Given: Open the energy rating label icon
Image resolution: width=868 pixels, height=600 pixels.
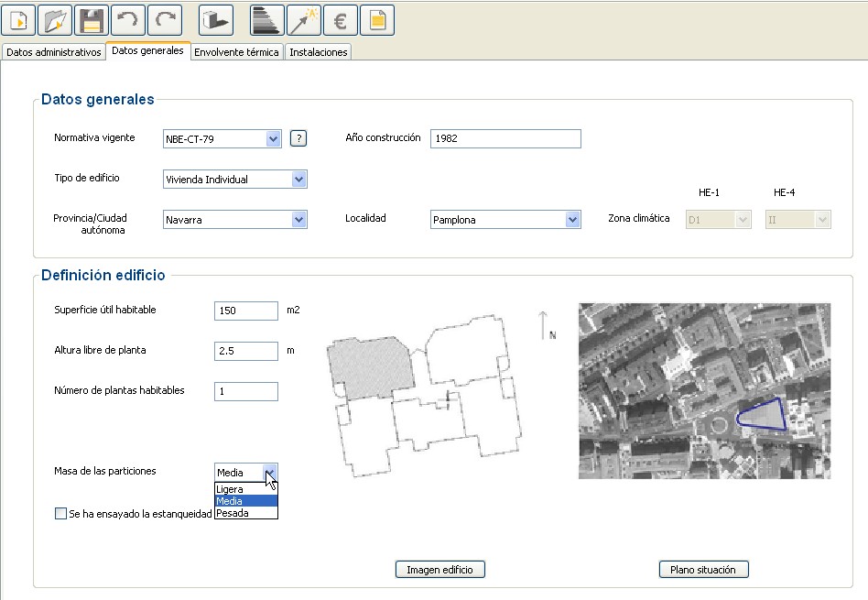Looking at the screenshot, I should point(267,20).
